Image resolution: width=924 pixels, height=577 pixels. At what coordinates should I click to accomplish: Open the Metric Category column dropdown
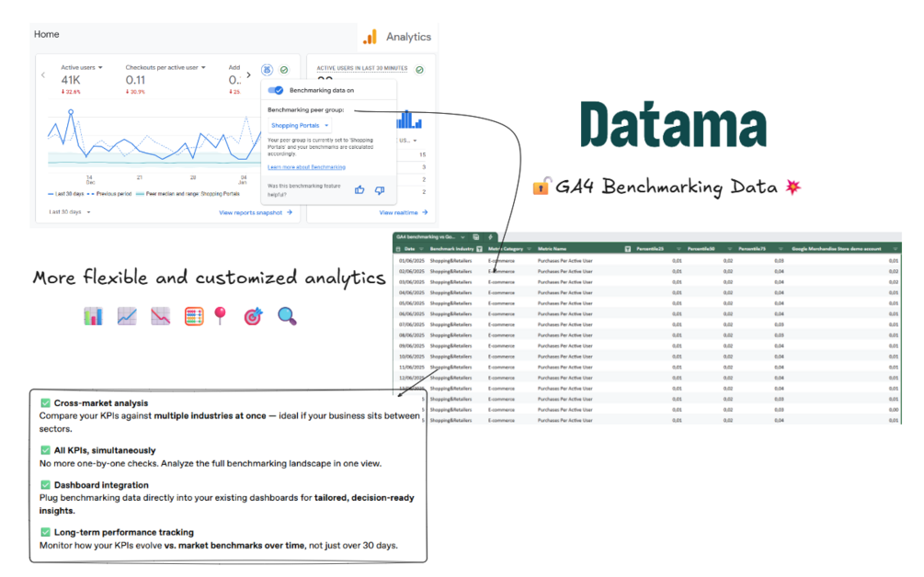(x=530, y=249)
